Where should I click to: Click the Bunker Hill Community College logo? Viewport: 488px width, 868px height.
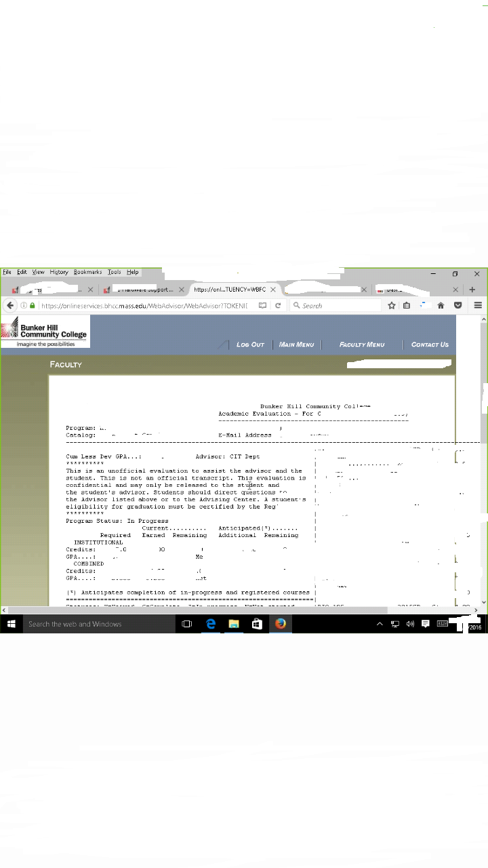click(45, 332)
